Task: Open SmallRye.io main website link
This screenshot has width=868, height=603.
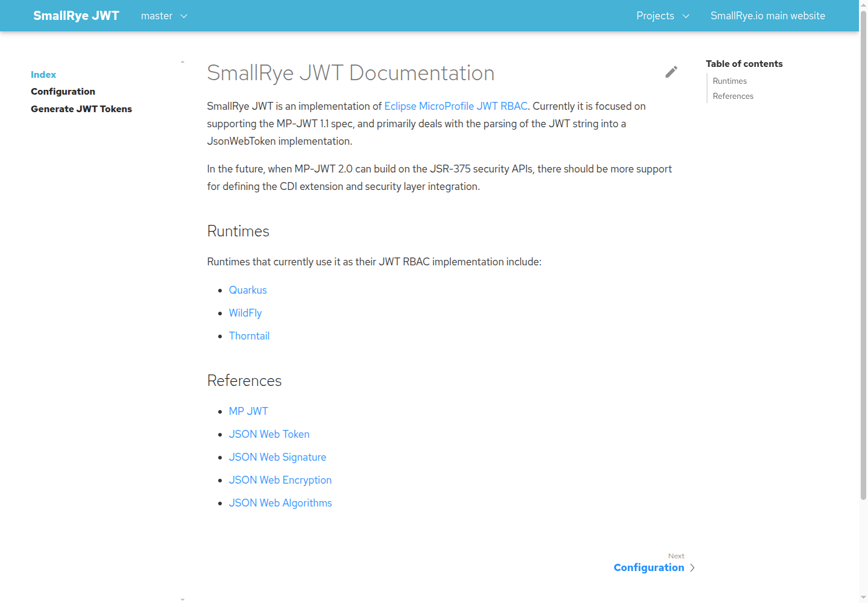Action: click(767, 16)
